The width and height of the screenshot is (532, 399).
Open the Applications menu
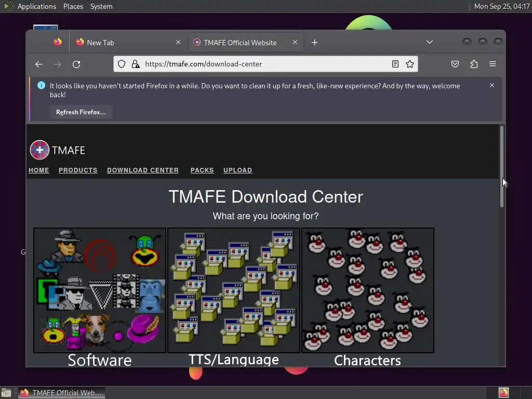[37, 6]
